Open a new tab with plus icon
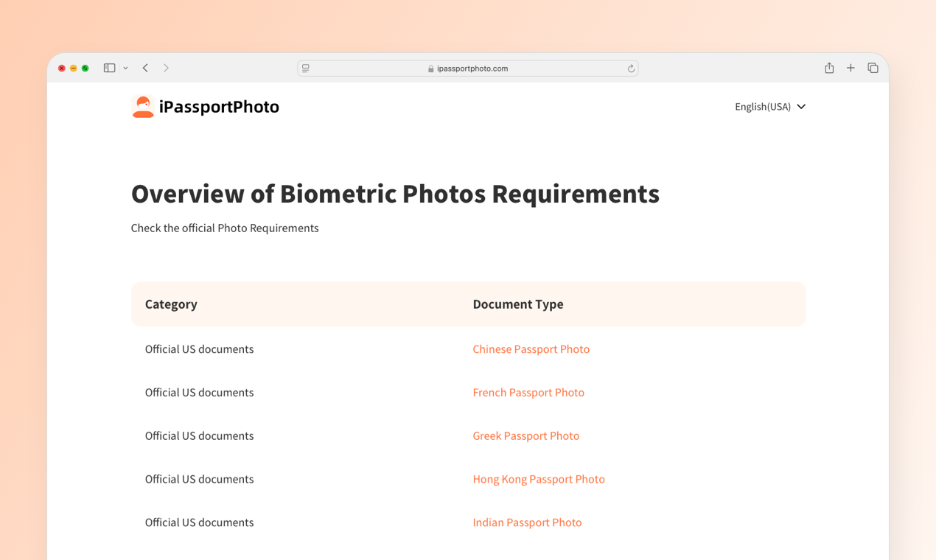936x560 pixels. [x=851, y=68]
